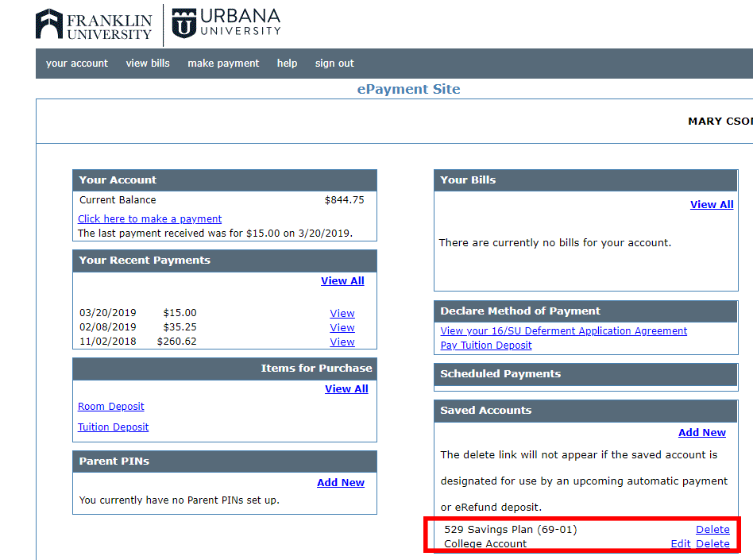
Task: Click the 'ePayment Site' page title
Action: (409, 89)
